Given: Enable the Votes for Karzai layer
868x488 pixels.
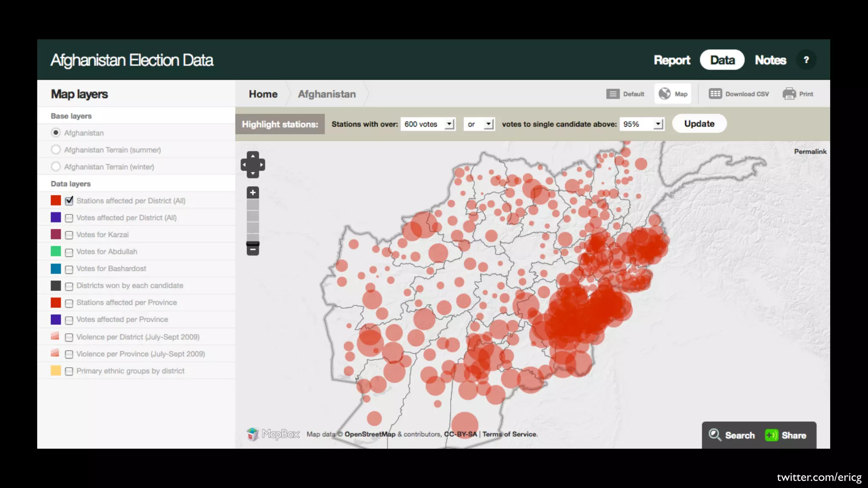Looking at the screenshot, I should (69, 235).
